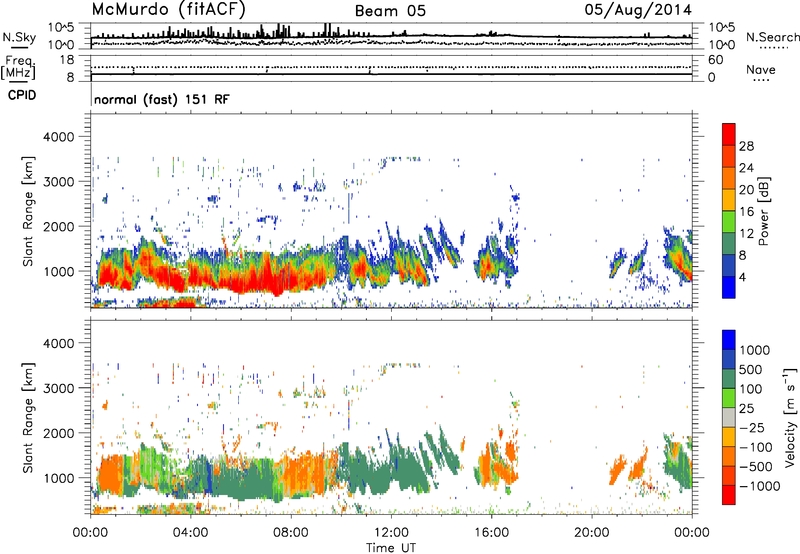The width and height of the screenshot is (800, 554).
Task: Pick orange velocity segment between -100 and -500
Action: point(729,456)
